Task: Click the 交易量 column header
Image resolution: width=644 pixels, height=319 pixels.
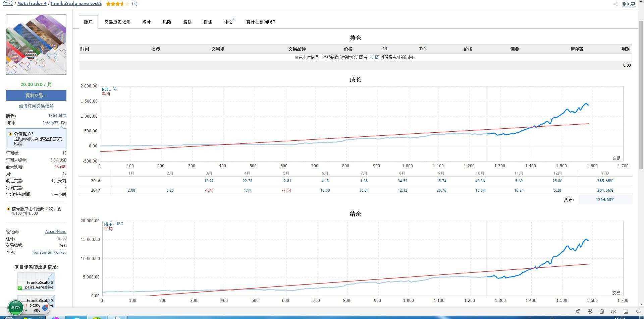Action: [x=218, y=49]
